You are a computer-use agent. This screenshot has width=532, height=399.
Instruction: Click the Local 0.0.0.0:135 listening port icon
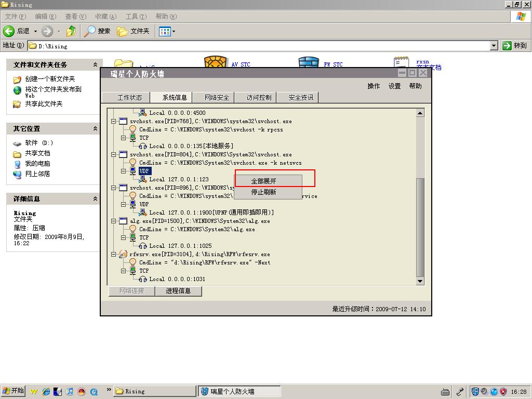[143, 146]
